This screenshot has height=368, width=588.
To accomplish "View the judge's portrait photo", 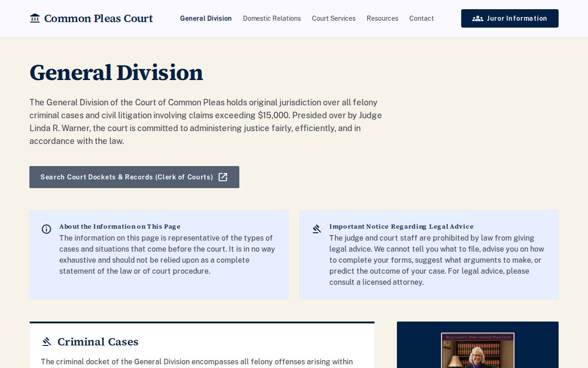I will (x=478, y=351).
